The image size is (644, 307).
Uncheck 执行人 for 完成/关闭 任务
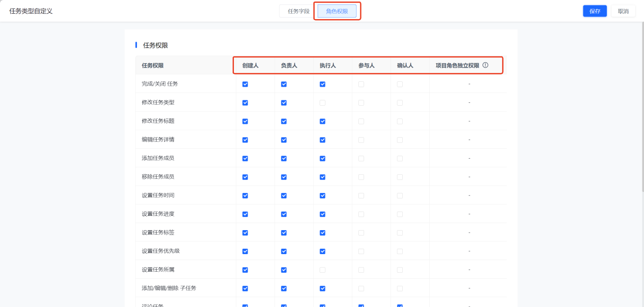point(322,84)
